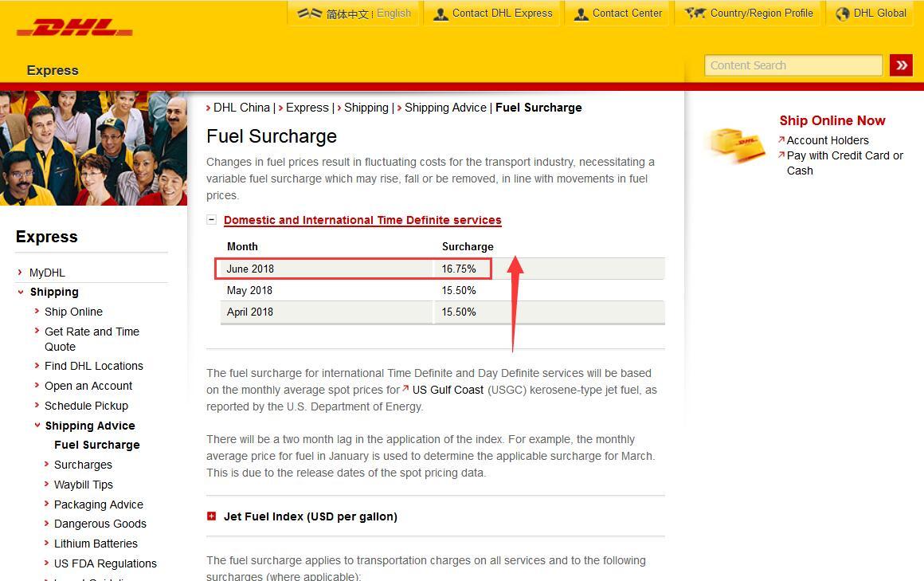
Task: Click the Contact Center person icon
Action: pyautogui.click(x=581, y=14)
